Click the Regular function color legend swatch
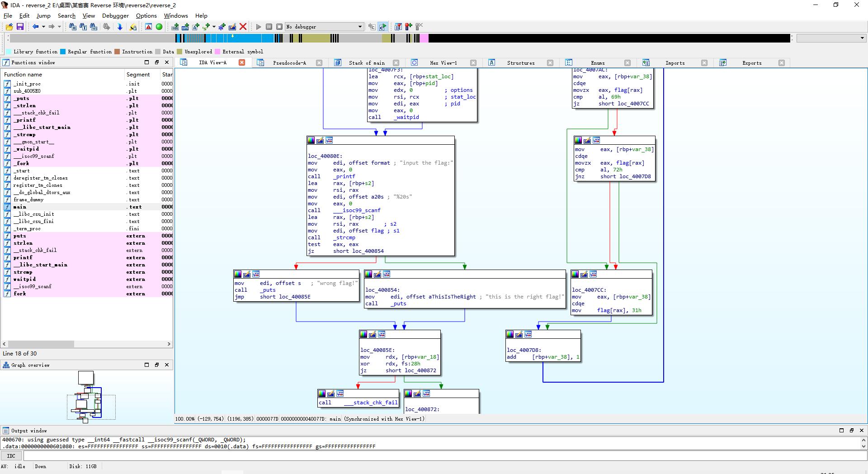This screenshot has width=868, height=474. click(63, 52)
